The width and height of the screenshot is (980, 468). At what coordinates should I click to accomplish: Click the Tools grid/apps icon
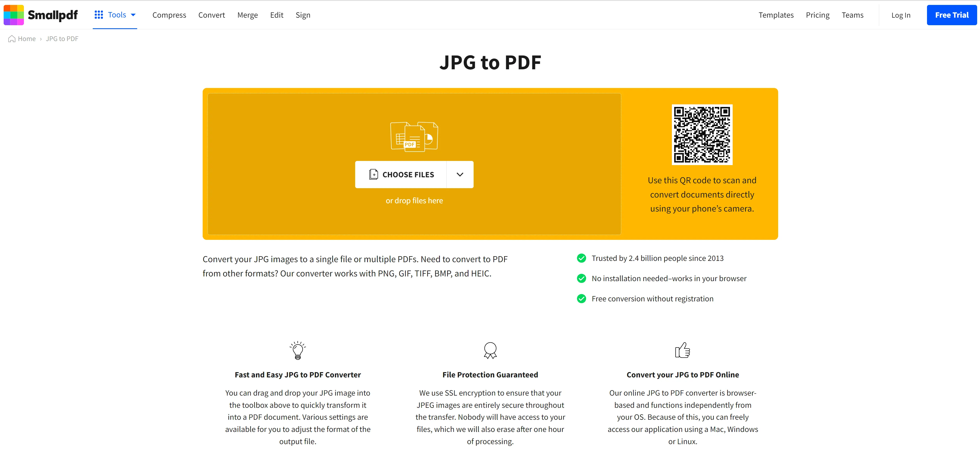coord(99,14)
